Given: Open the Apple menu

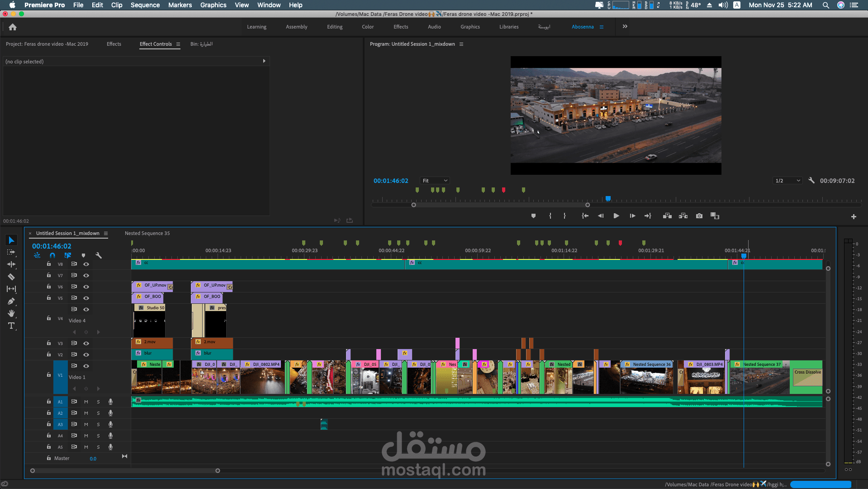Looking at the screenshot, I should click(12, 5).
